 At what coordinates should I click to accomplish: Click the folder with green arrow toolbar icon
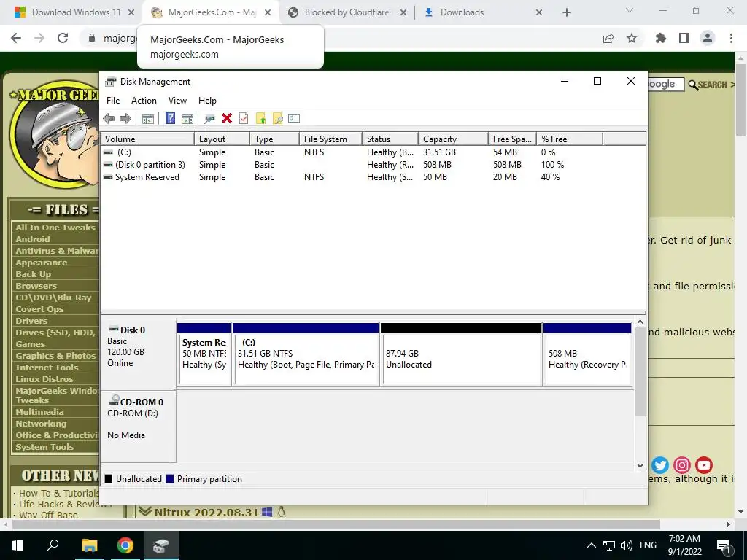[260, 119]
